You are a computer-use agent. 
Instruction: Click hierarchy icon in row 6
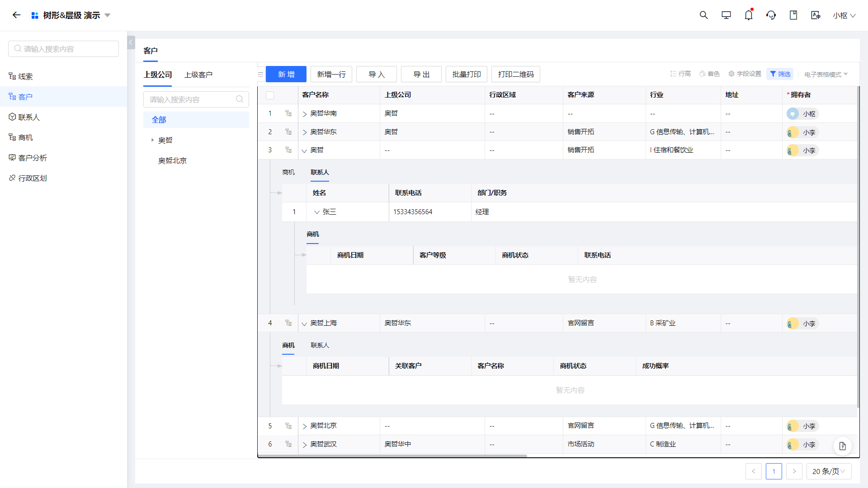(288, 444)
